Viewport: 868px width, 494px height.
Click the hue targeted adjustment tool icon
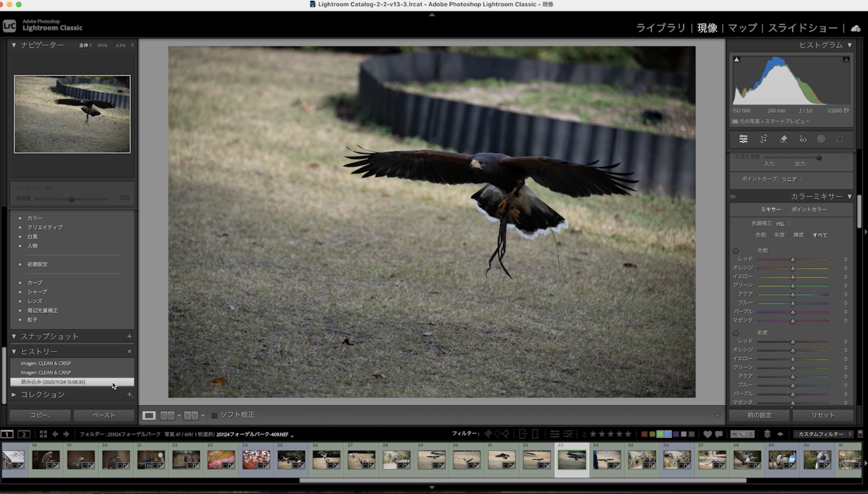point(735,251)
